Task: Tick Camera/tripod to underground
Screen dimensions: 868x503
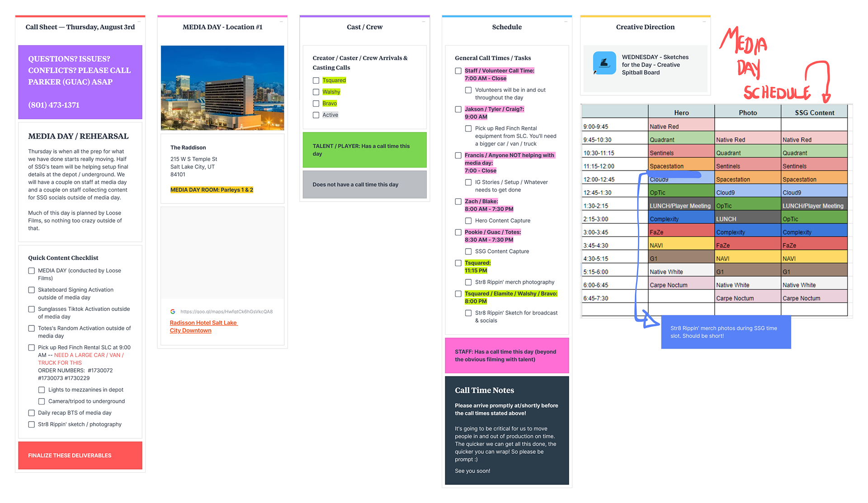Action: tap(42, 401)
